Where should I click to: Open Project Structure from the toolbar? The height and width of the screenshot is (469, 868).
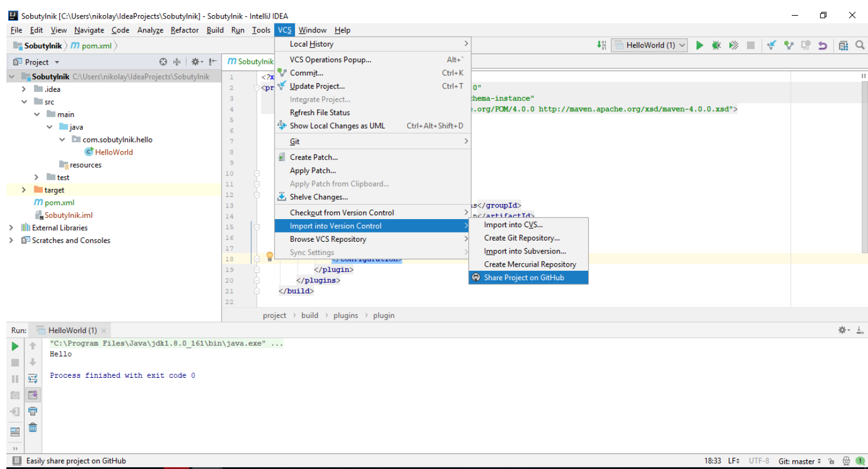point(844,45)
